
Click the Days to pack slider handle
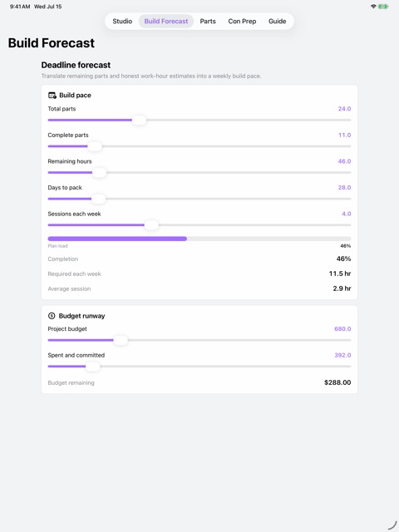pyautogui.click(x=98, y=199)
